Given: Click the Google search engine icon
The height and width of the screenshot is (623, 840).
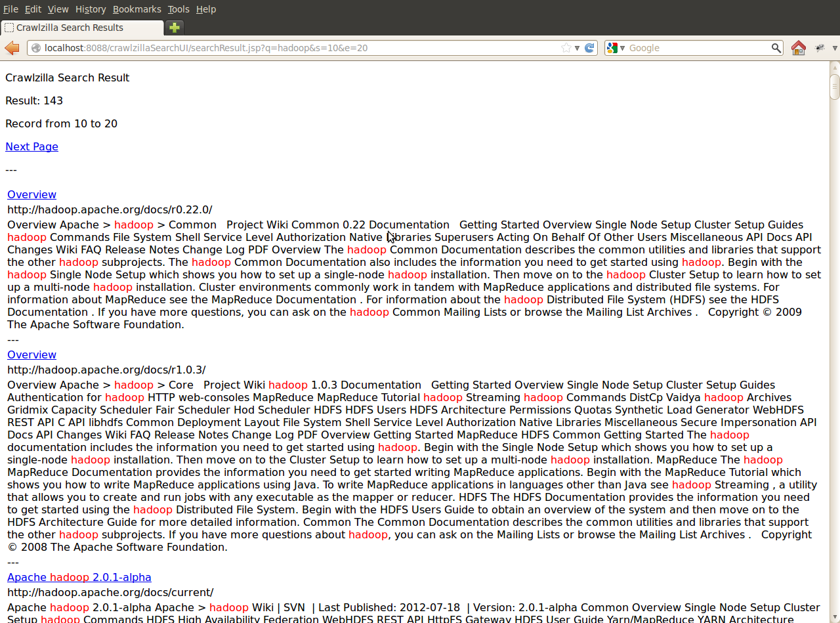Looking at the screenshot, I should pos(612,48).
